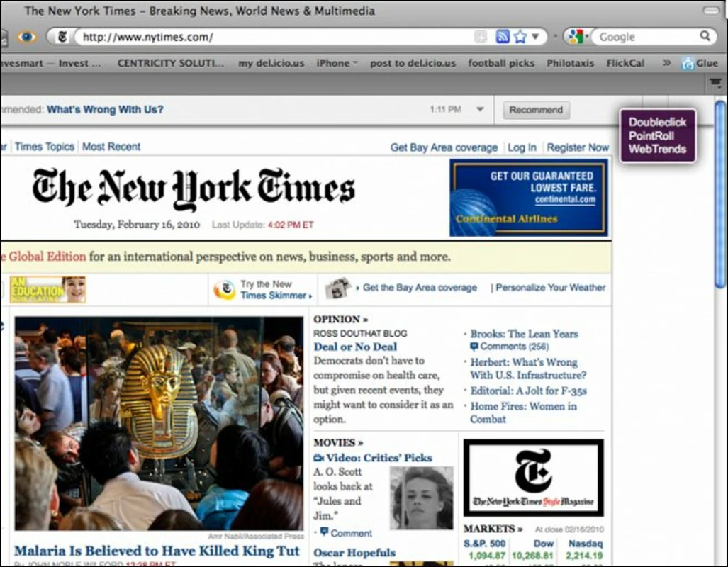Open CENTRICITY SOLUTI... bookmark
The height and width of the screenshot is (567, 728).
pos(170,63)
